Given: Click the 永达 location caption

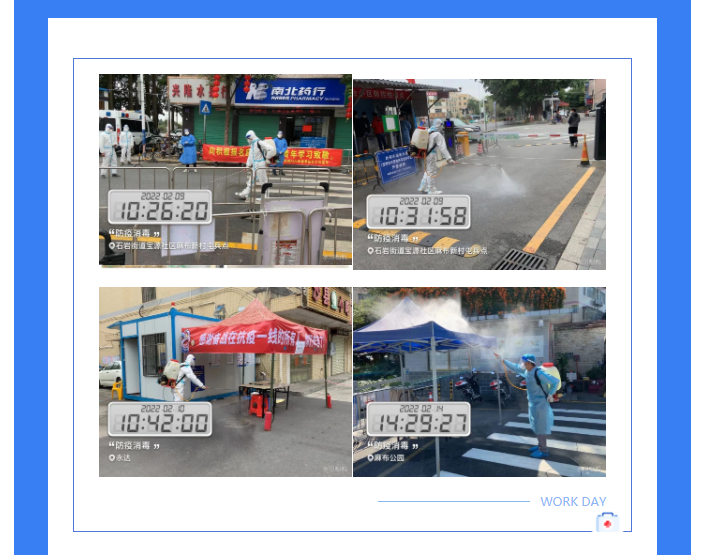Looking at the screenshot, I should point(120,458).
